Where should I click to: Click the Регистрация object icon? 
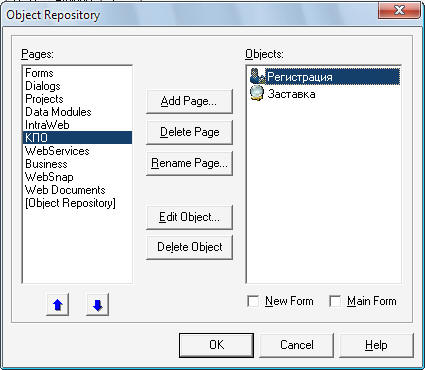(257, 76)
